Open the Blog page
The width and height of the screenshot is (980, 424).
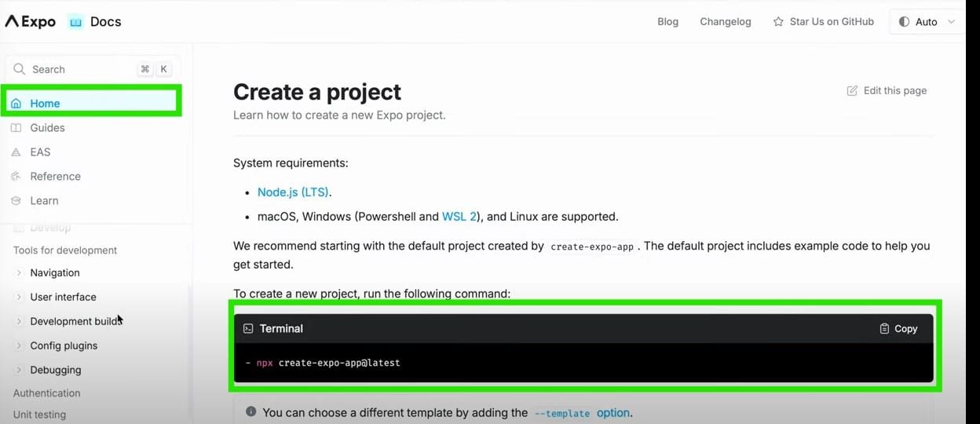tap(667, 22)
